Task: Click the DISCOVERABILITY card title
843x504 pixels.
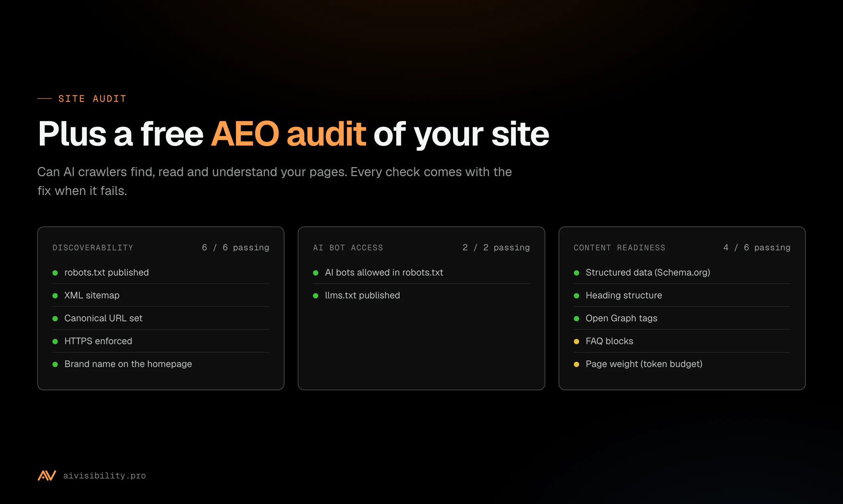Action: coord(93,248)
